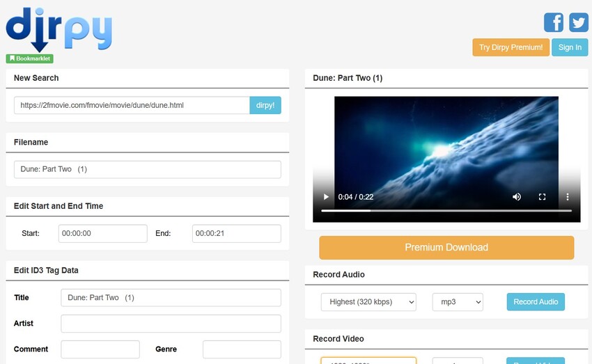Click the Bookmarklet green badge
592x364 pixels.
[x=29, y=58]
